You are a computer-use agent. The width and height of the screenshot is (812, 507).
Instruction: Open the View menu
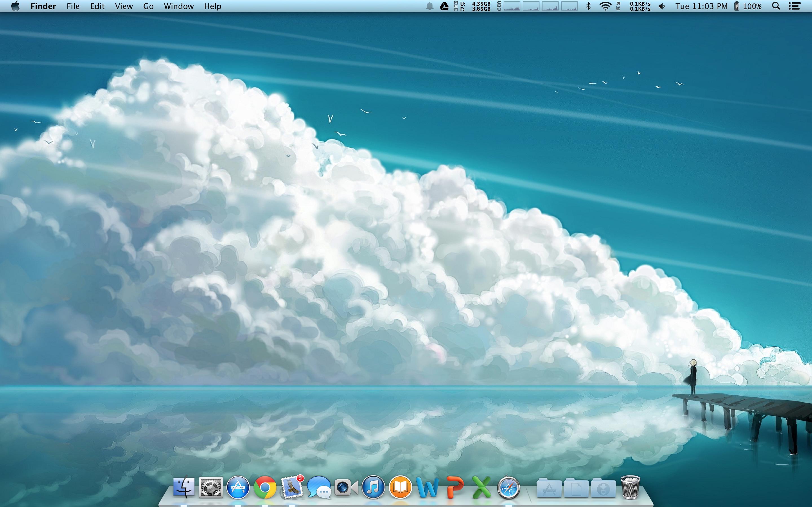(124, 6)
